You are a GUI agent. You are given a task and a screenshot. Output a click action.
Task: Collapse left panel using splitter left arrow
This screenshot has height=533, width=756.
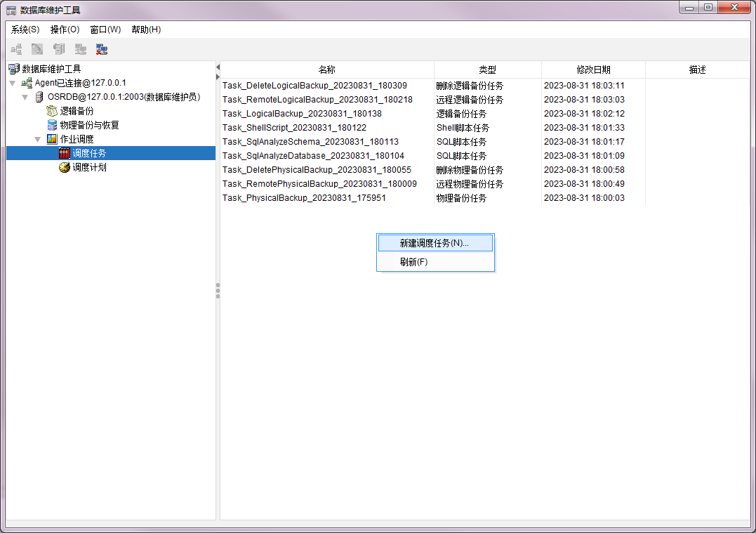tap(218, 67)
